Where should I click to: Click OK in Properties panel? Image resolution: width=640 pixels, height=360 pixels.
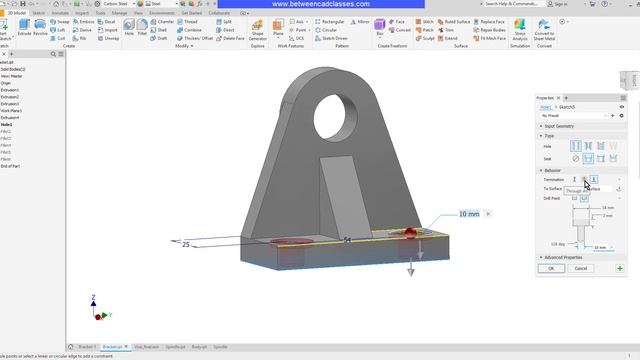pos(551,269)
